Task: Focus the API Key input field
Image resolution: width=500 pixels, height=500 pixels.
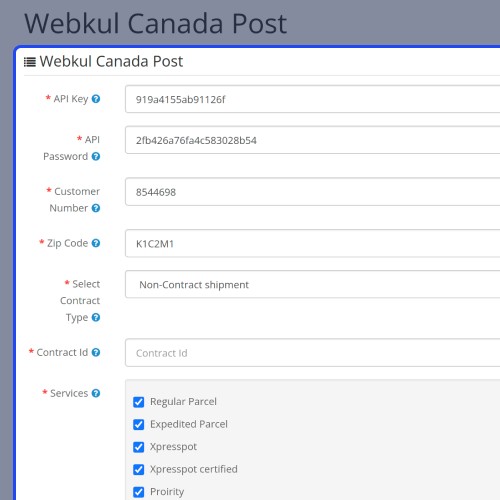Action: [313, 99]
